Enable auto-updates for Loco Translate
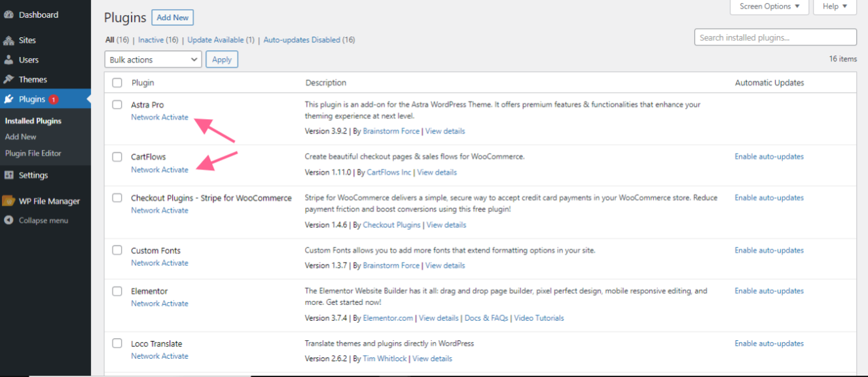This screenshot has width=868, height=377. (x=769, y=344)
